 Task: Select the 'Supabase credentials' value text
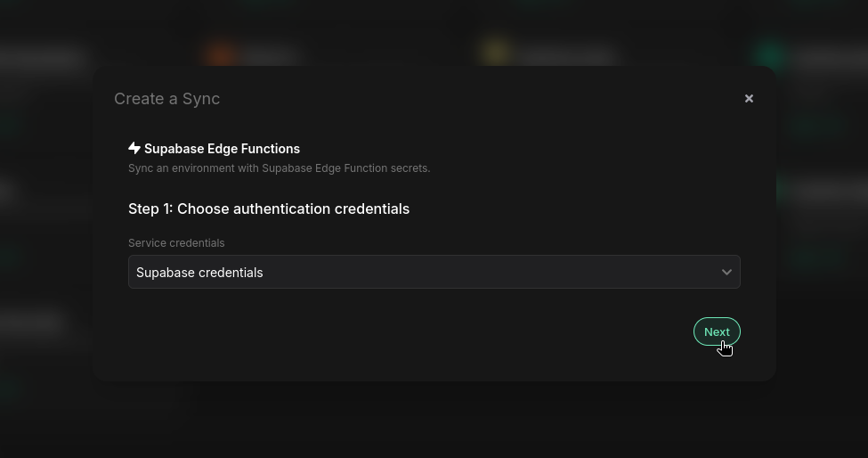tap(199, 273)
